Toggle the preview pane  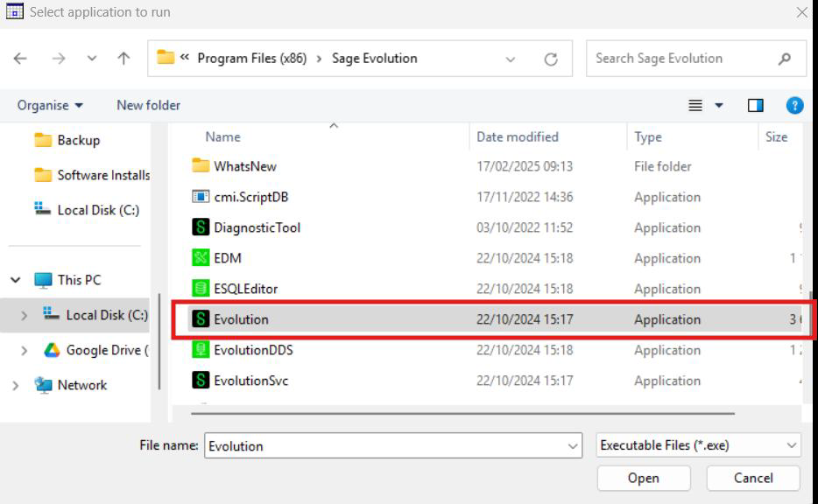coord(755,106)
